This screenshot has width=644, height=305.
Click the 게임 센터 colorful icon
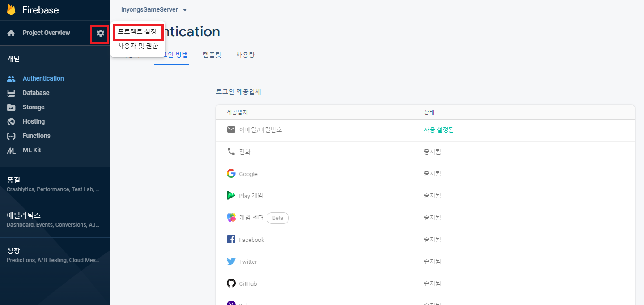pyautogui.click(x=231, y=217)
